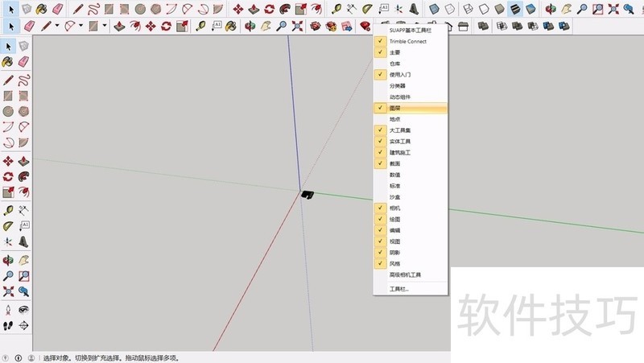Click the highlighted Shaded With Textures style icon
The width and height of the screenshot is (644, 363).
514,9
